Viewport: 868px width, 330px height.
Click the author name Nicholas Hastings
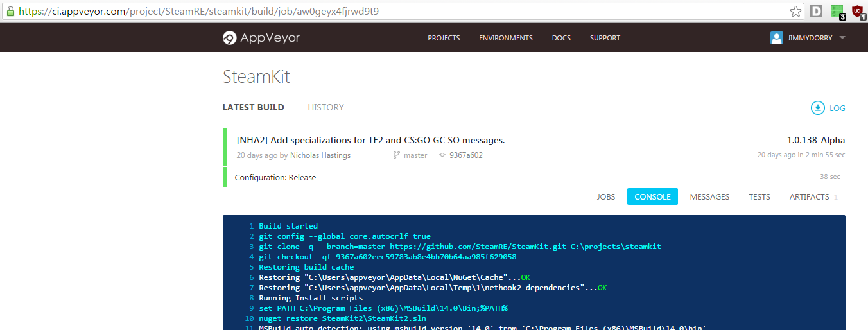point(320,155)
